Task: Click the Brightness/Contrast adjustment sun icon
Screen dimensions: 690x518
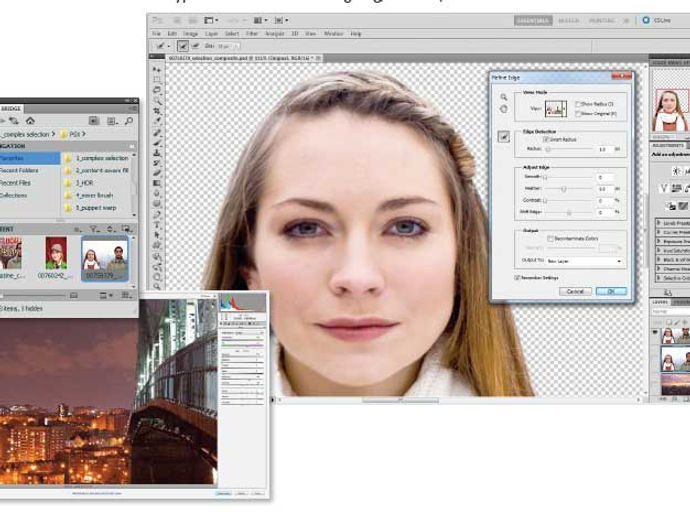Action: [676, 171]
